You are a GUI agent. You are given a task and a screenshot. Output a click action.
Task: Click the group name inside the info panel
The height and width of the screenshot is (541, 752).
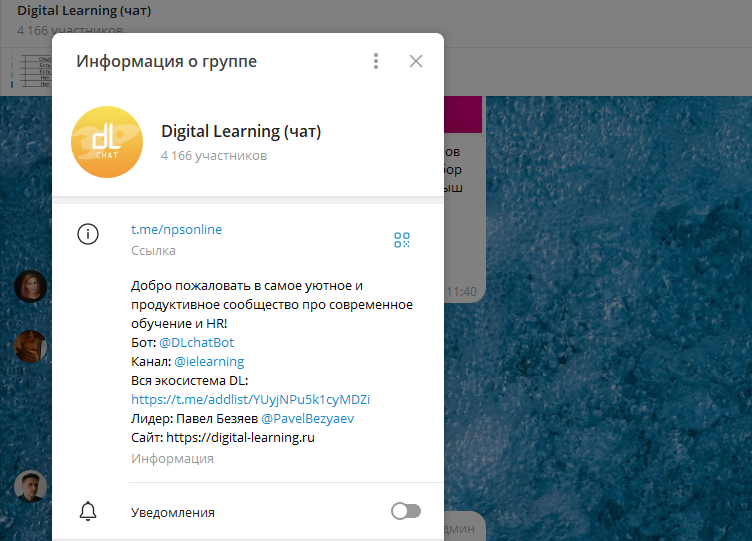(240, 131)
